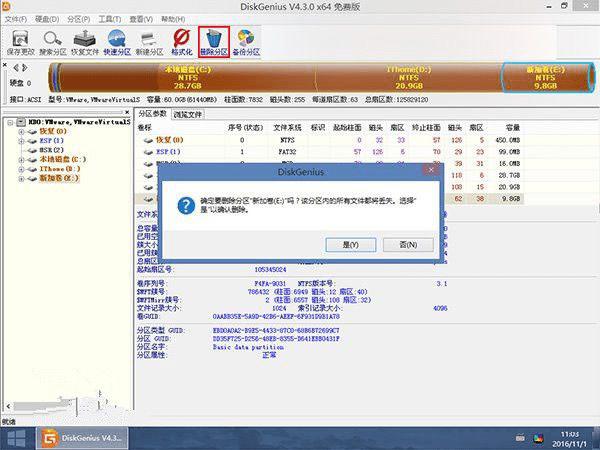Click the Format toolbar icon
The height and width of the screenshot is (450, 600).
181,42
